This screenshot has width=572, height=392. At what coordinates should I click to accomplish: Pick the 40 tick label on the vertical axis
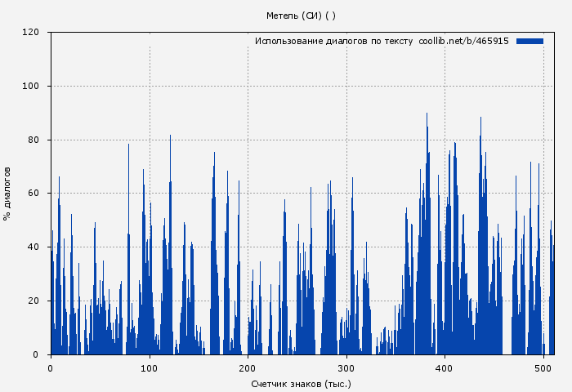pyautogui.click(x=34, y=247)
